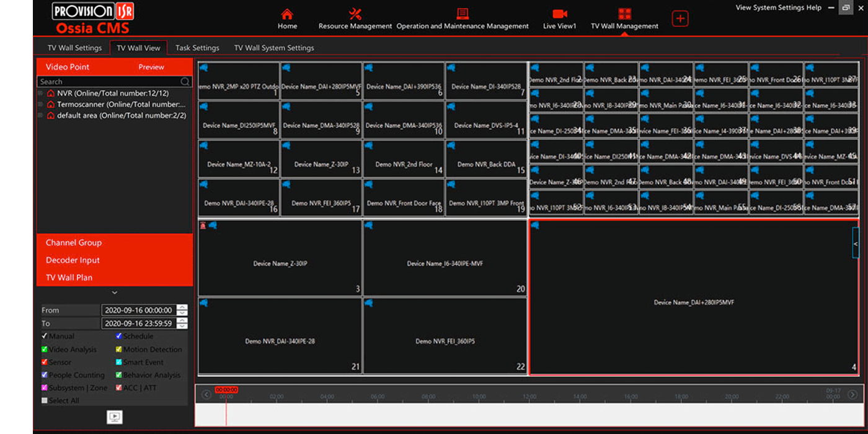Image resolution: width=868 pixels, height=434 pixels.
Task: Toggle the Behavior Analysis checkbox
Action: click(x=119, y=375)
